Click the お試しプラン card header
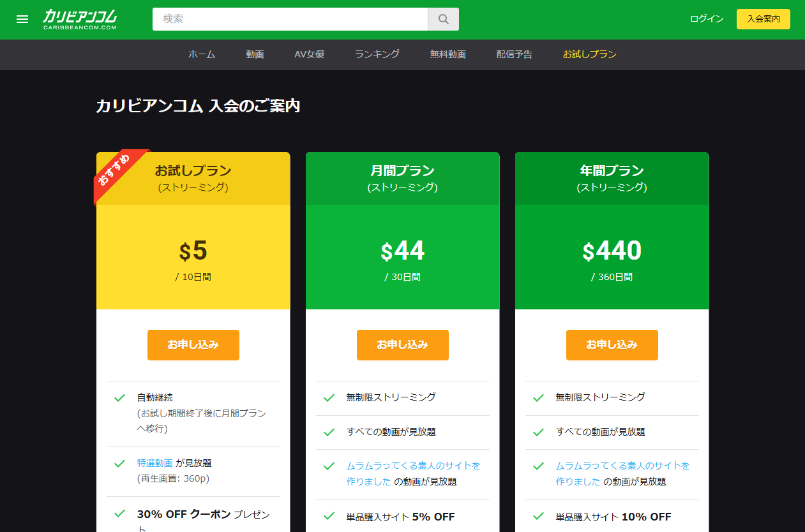The height and width of the screenshot is (532, 805). (x=193, y=179)
